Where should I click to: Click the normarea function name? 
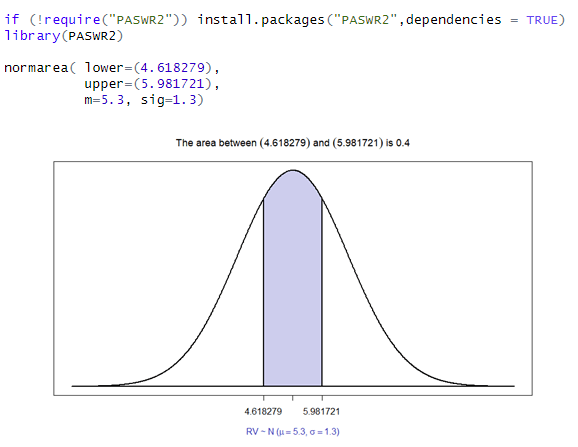(36, 68)
